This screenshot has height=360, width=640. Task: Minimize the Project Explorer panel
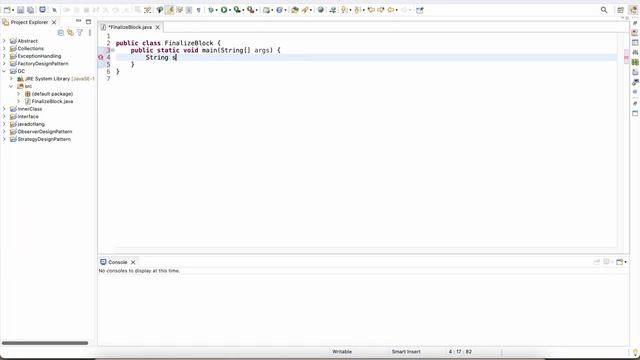pyautogui.click(x=78, y=21)
